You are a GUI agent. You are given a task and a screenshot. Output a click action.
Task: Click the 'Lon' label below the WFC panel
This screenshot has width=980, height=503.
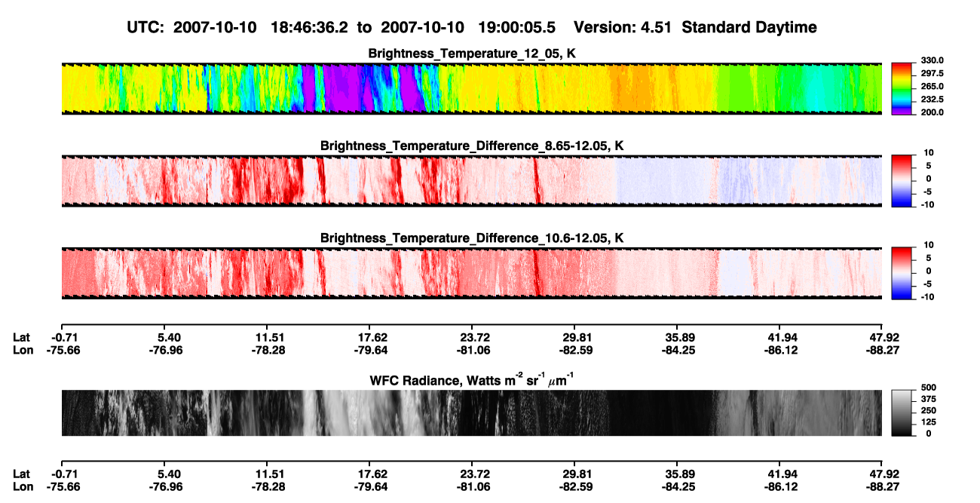pos(23,487)
